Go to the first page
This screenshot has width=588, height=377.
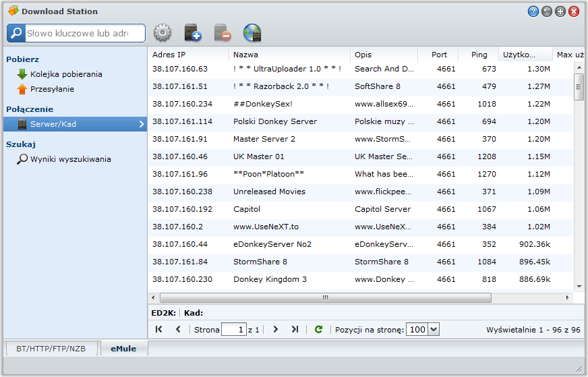pos(158,329)
